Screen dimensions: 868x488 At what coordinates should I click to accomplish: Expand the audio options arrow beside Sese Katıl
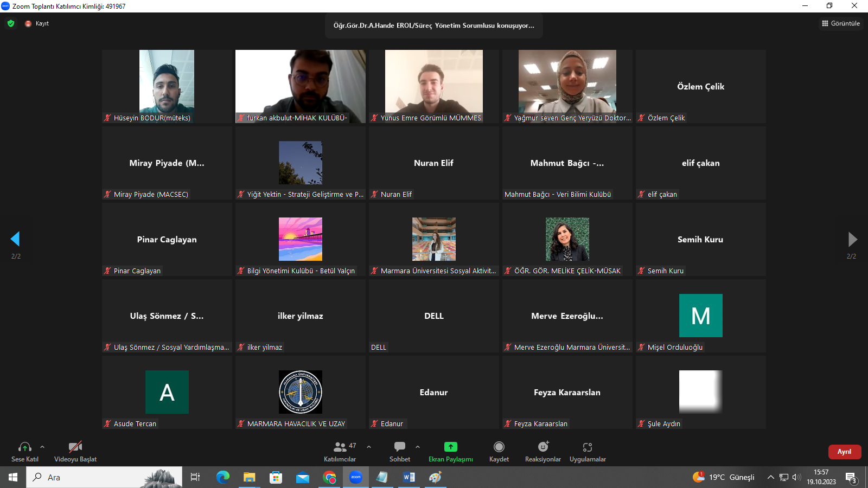click(x=42, y=447)
